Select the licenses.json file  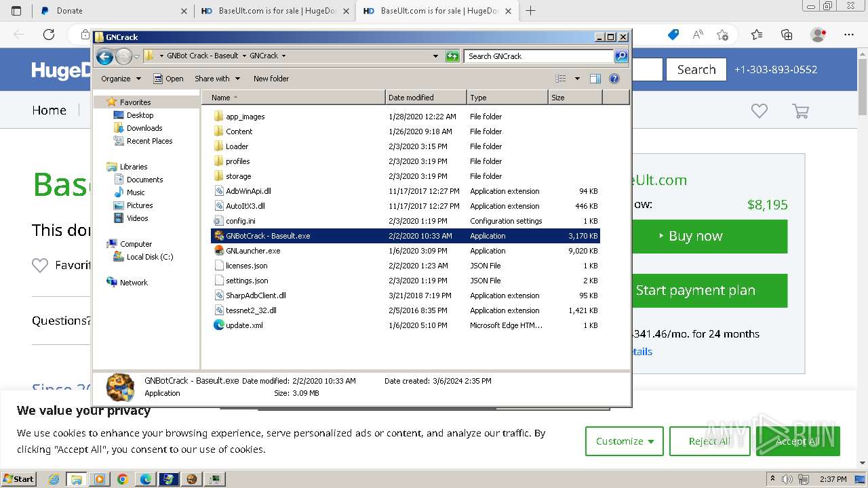tap(406, 266)
